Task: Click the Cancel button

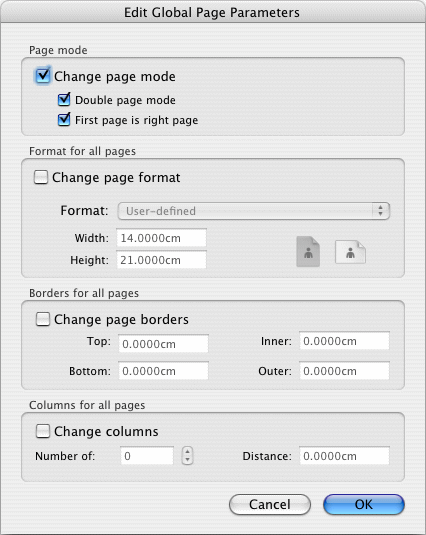Action: 270,504
